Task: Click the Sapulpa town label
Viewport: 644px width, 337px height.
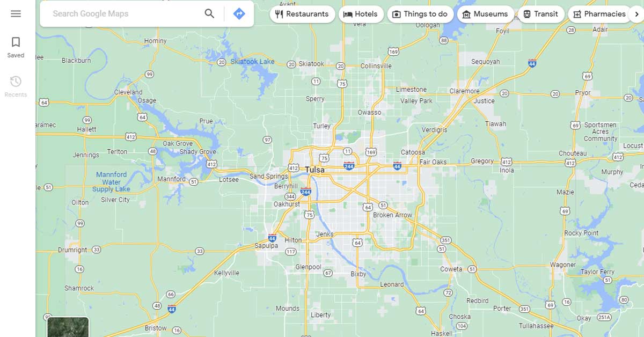Action: tap(266, 246)
